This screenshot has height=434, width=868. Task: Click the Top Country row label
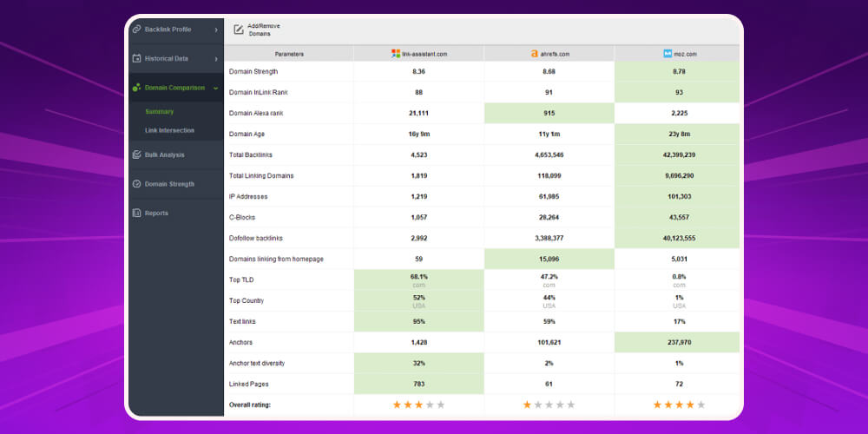247,300
